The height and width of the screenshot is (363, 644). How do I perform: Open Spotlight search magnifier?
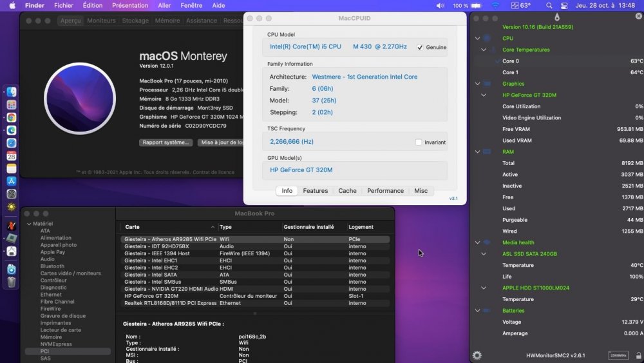click(549, 5)
